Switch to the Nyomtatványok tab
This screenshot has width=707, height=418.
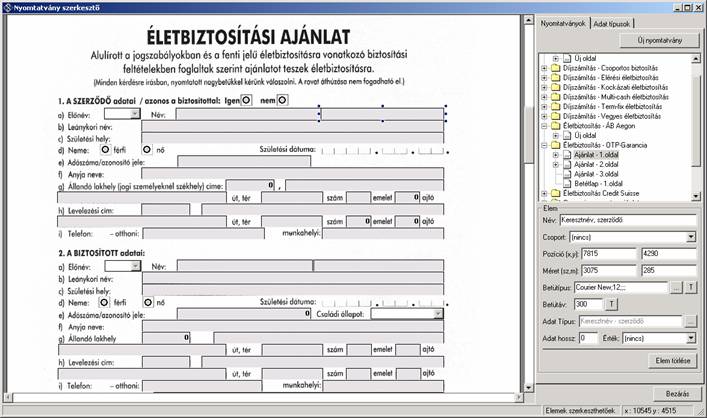[x=563, y=23]
